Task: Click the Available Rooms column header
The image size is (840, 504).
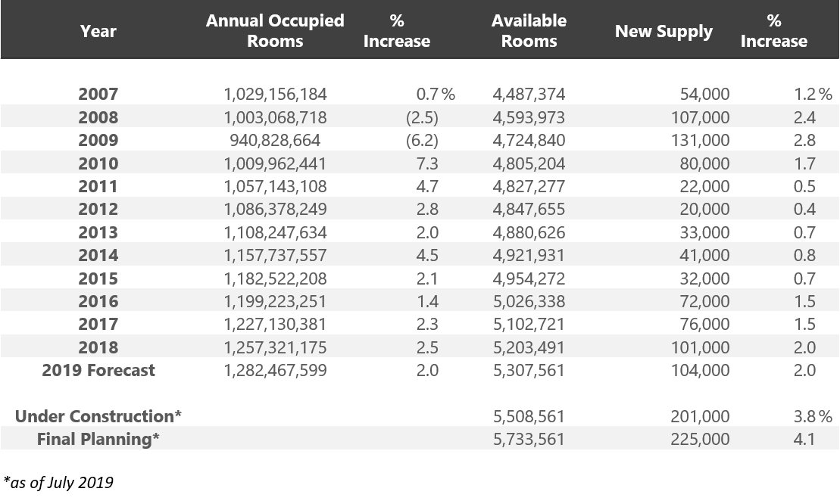Action: coord(529,31)
